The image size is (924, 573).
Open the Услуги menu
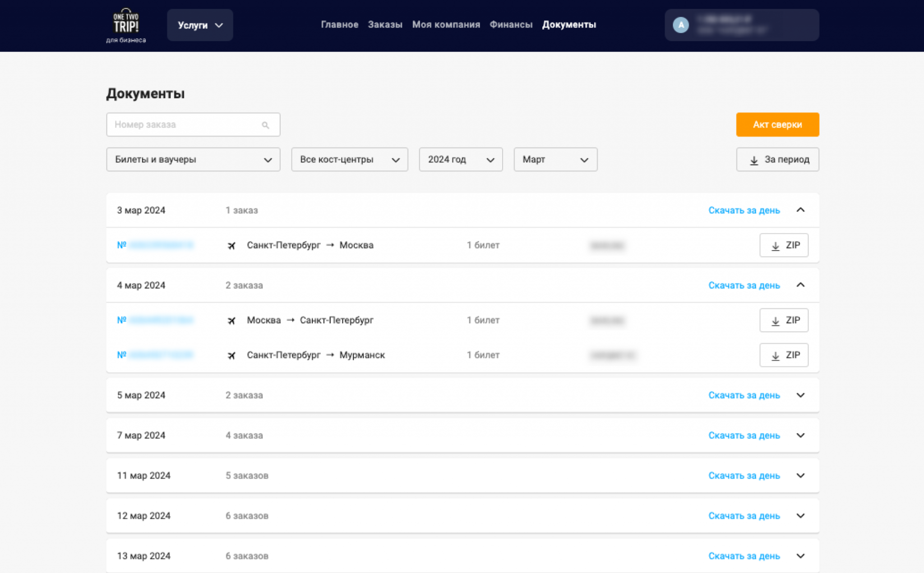(x=200, y=25)
